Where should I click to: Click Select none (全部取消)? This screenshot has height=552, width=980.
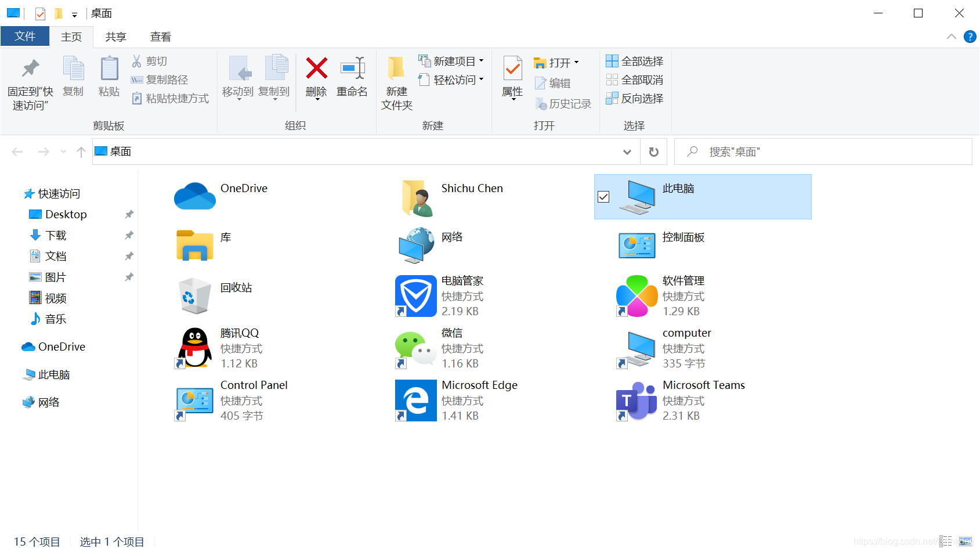point(635,80)
